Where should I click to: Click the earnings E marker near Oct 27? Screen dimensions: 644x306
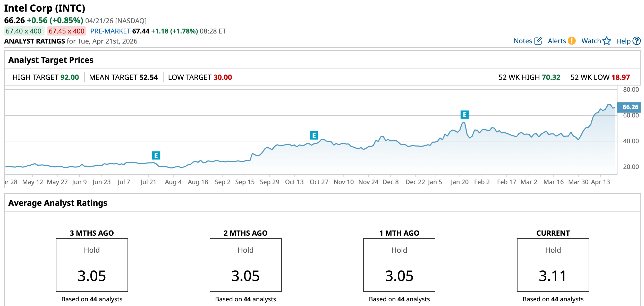click(314, 135)
